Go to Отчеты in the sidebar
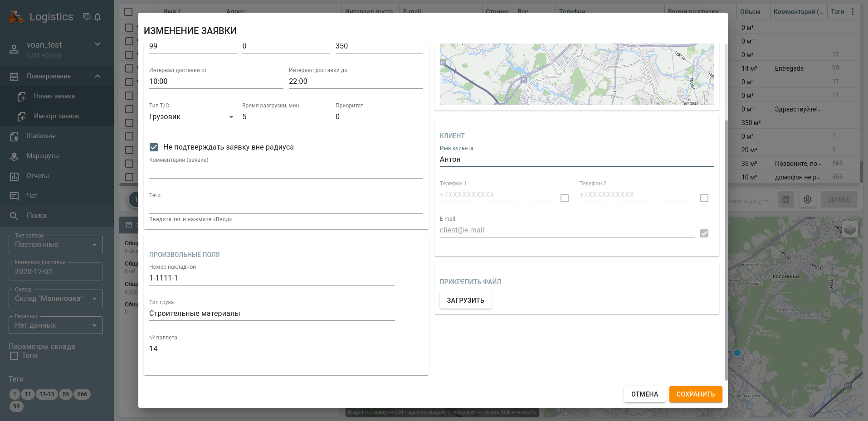Viewport: 868px width, 421px height. [x=38, y=176]
